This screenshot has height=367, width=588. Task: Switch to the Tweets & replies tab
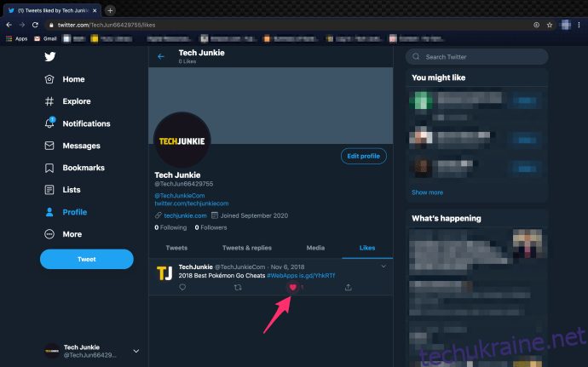click(247, 248)
